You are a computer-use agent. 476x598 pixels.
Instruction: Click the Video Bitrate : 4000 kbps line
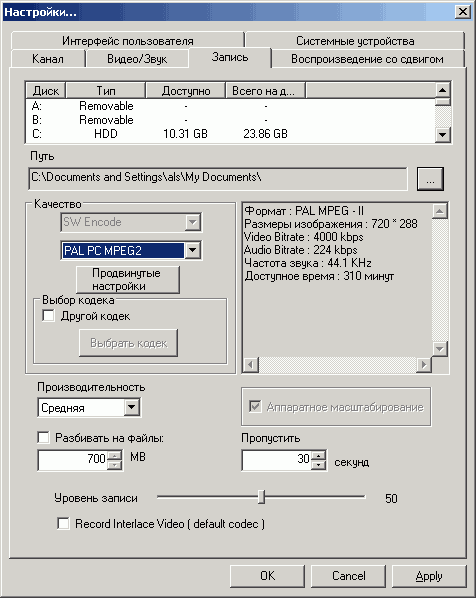[x=304, y=237]
